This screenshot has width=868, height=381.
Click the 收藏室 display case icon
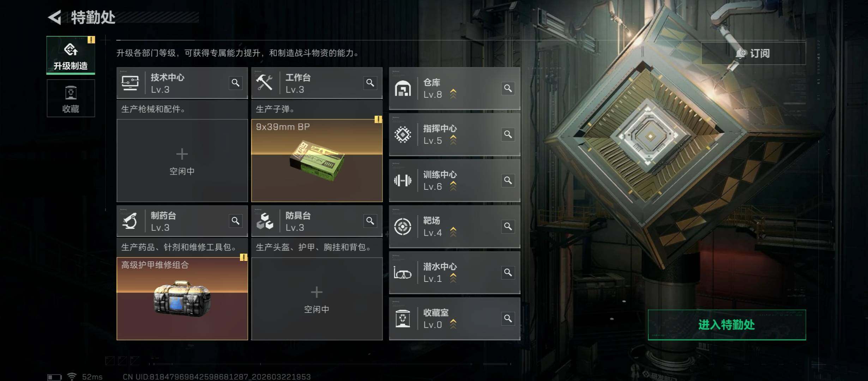click(x=403, y=319)
